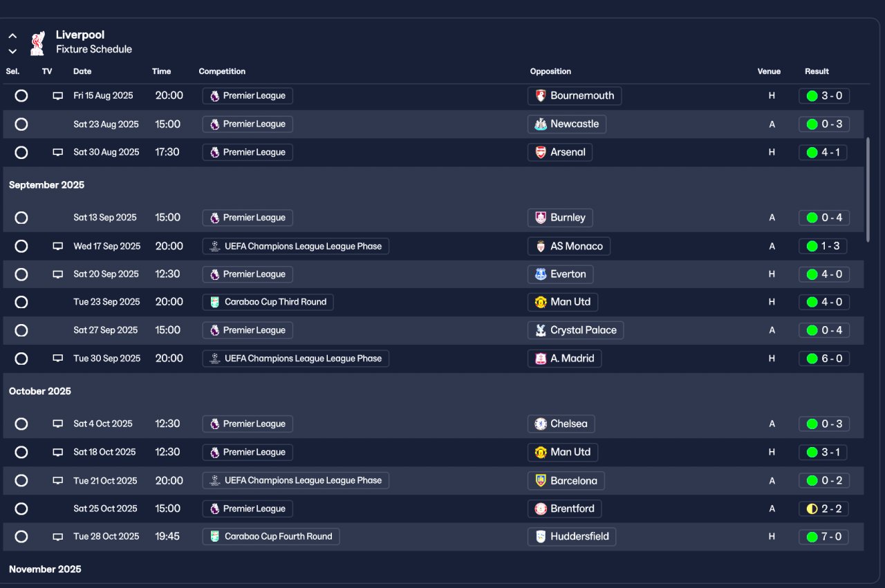This screenshot has height=588, width=885.
Task: Click the Arsenal club badge icon
Action: (541, 153)
